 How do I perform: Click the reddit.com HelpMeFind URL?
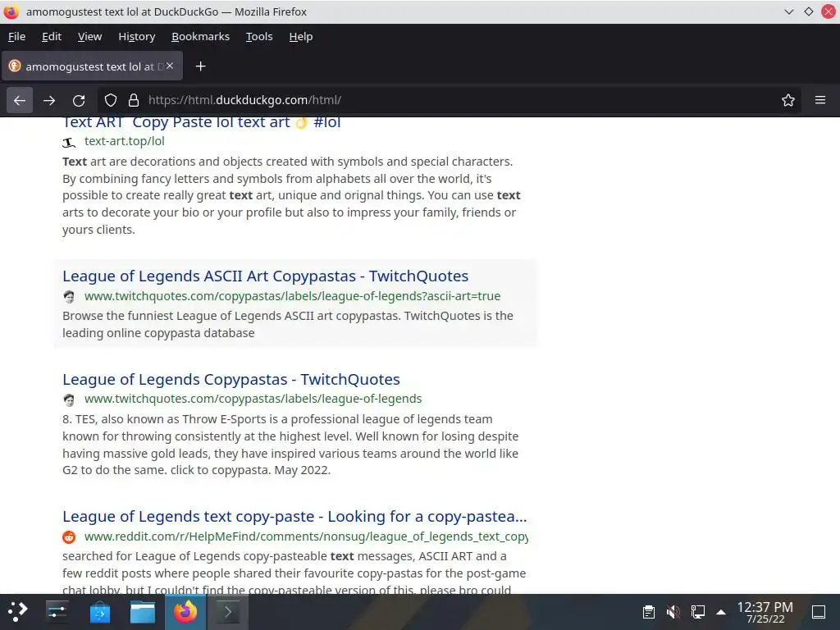[x=306, y=536]
